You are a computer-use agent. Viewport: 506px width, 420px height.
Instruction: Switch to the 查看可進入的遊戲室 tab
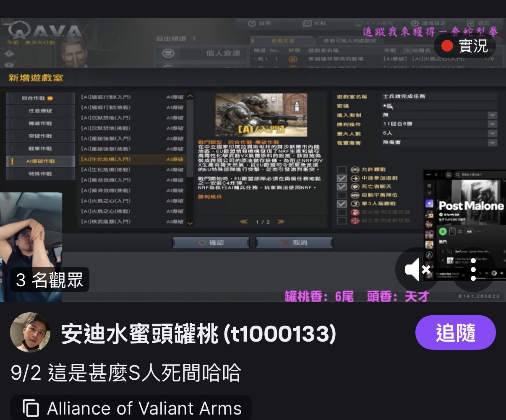pos(350,41)
